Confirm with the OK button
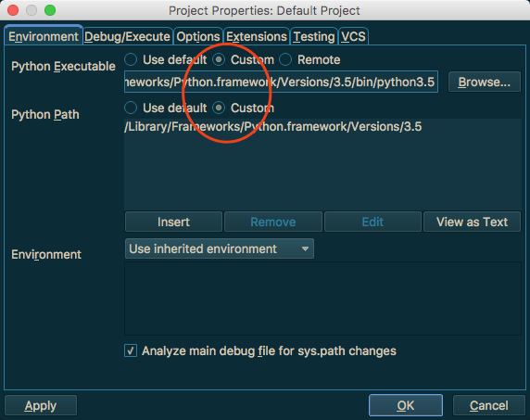 [x=406, y=405]
